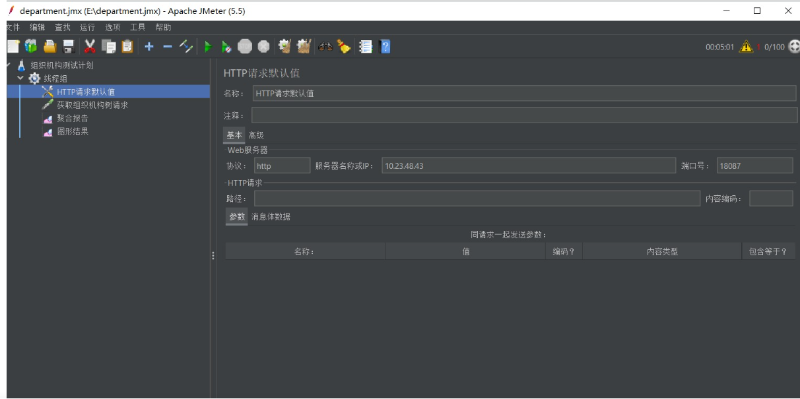Select the 参数 tab
800x399 pixels.
237,216
